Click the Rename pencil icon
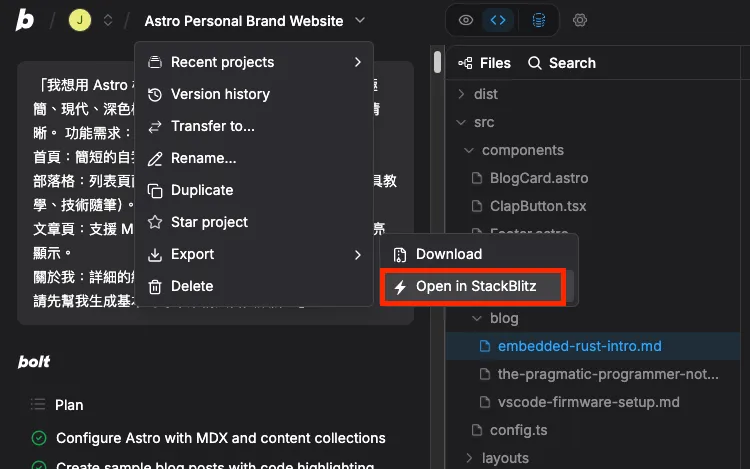Image resolution: width=750 pixels, height=469 pixels. point(155,159)
